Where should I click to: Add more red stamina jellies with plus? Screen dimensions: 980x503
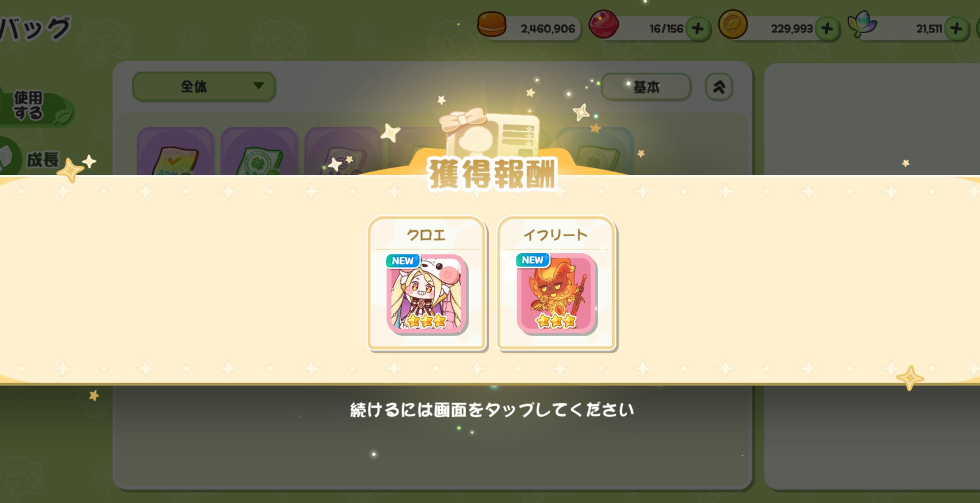click(x=697, y=29)
